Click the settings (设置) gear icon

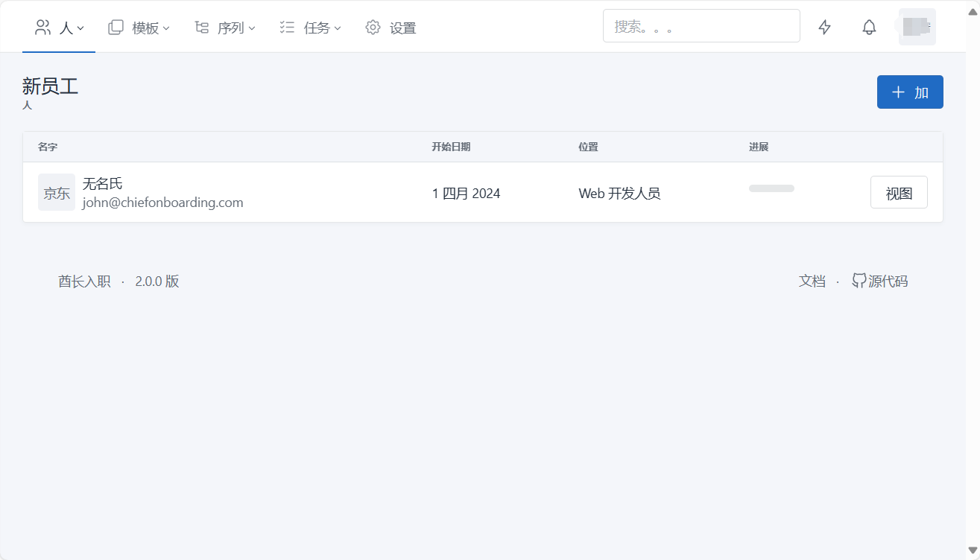373,28
